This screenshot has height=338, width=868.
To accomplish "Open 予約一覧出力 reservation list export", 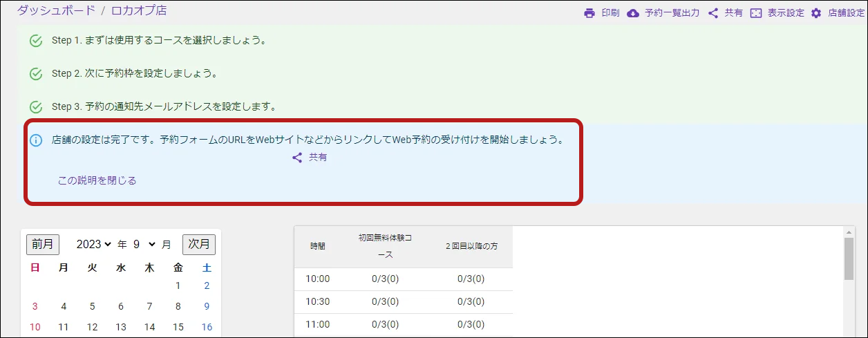I will coord(672,13).
